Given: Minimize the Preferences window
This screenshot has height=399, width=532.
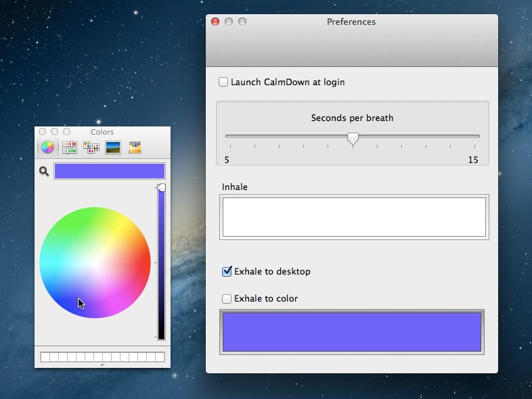Looking at the screenshot, I should pos(229,22).
